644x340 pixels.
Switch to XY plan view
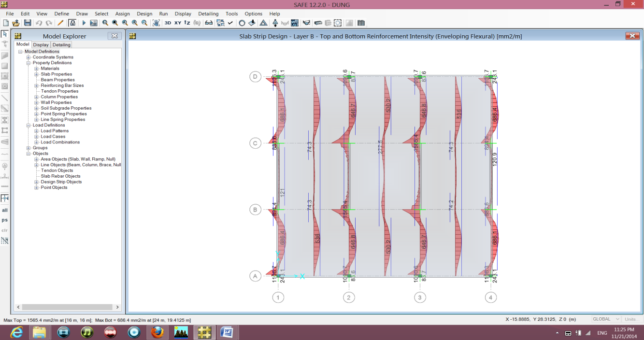pos(178,23)
